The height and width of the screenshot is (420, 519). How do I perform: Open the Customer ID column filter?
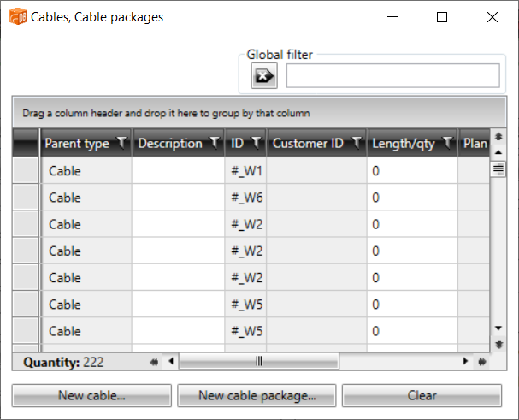(x=357, y=143)
